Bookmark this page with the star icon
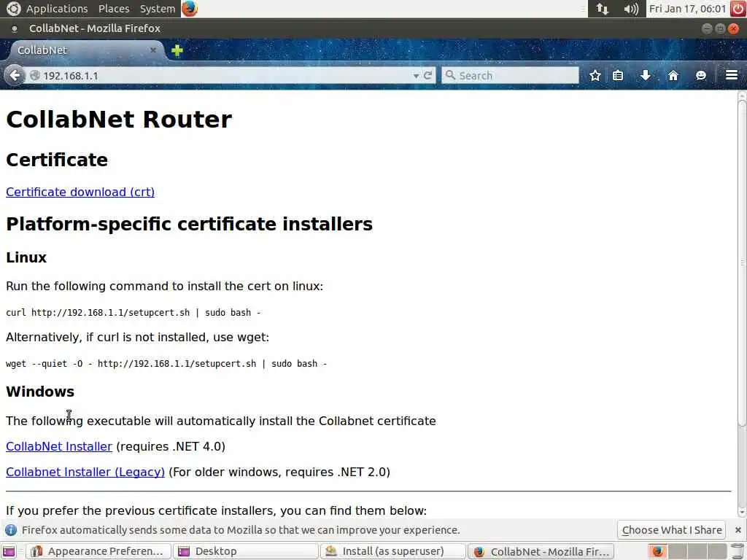Viewport: 747px width, 560px height. tap(595, 75)
